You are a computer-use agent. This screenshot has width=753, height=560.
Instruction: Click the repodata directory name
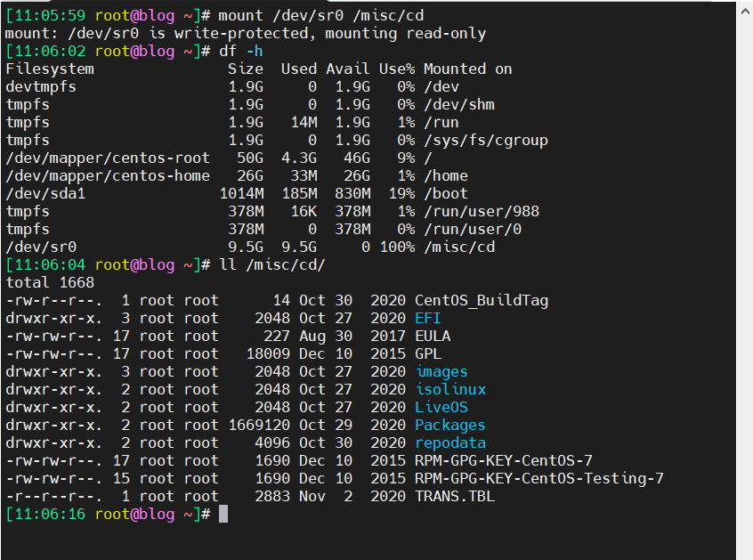(449, 442)
